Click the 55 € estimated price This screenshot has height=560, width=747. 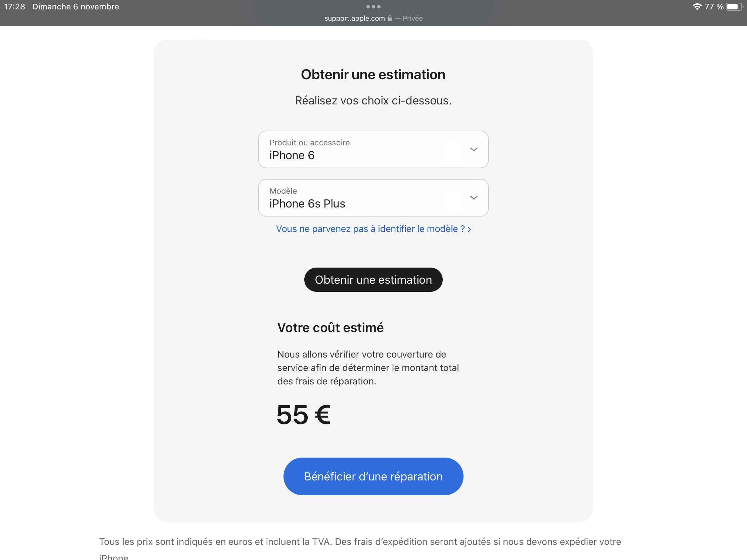tap(303, 415)
